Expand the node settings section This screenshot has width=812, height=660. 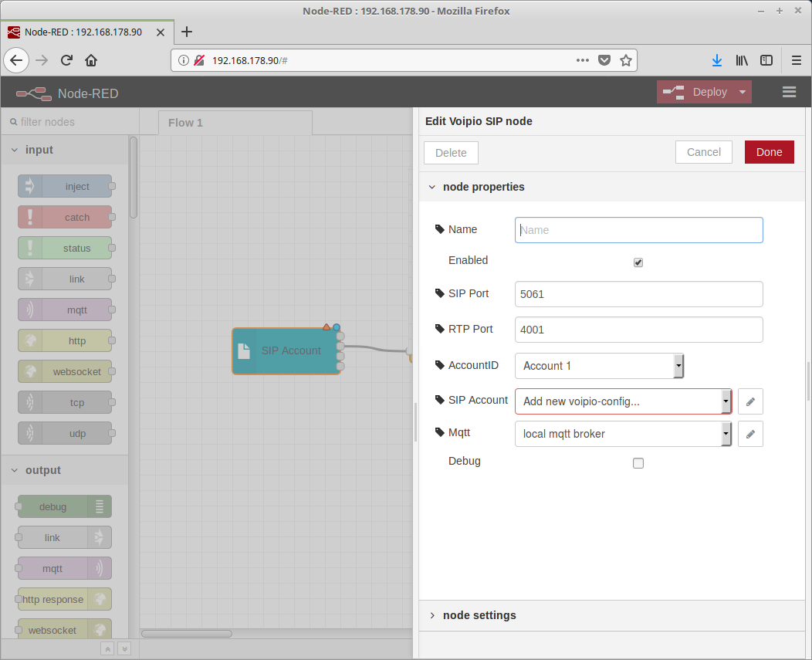[x=479, y=615]
